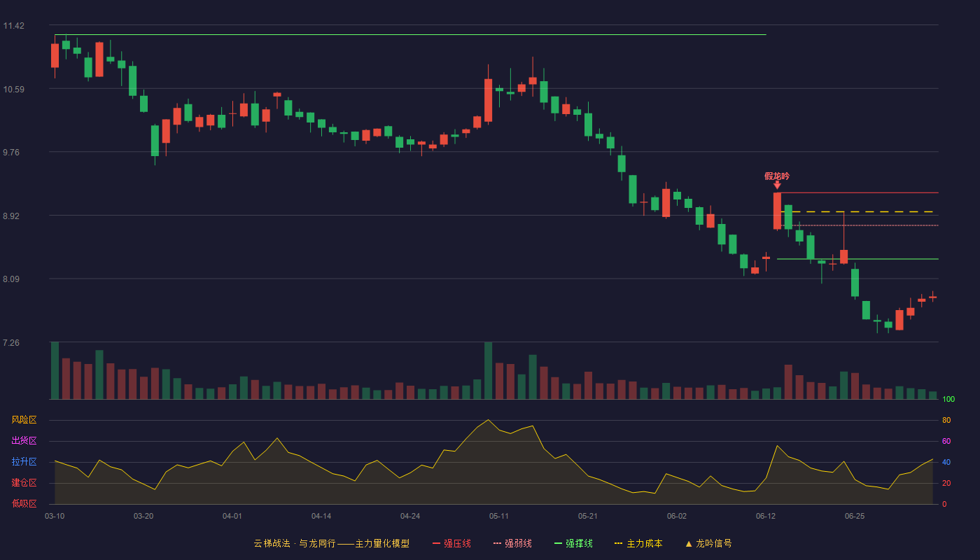Screen dimensions: 980x560
Task: Select the large red candle below 假龙吟
Action: 777,211
